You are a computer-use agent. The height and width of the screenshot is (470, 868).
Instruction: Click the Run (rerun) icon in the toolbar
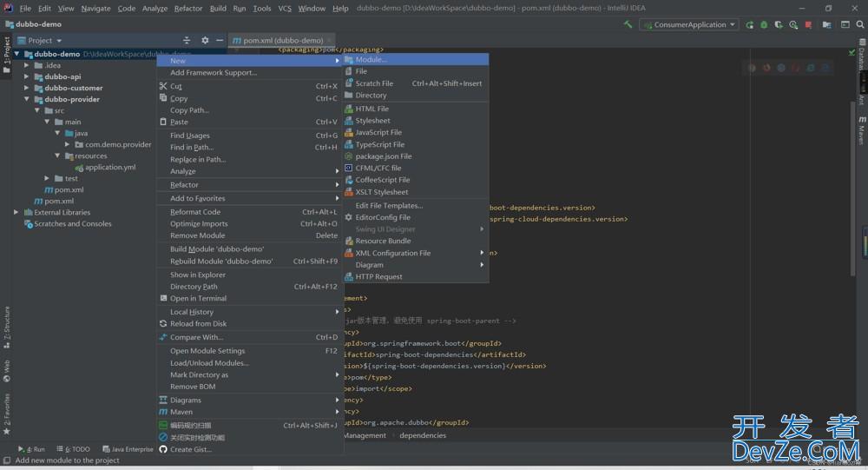750,25
